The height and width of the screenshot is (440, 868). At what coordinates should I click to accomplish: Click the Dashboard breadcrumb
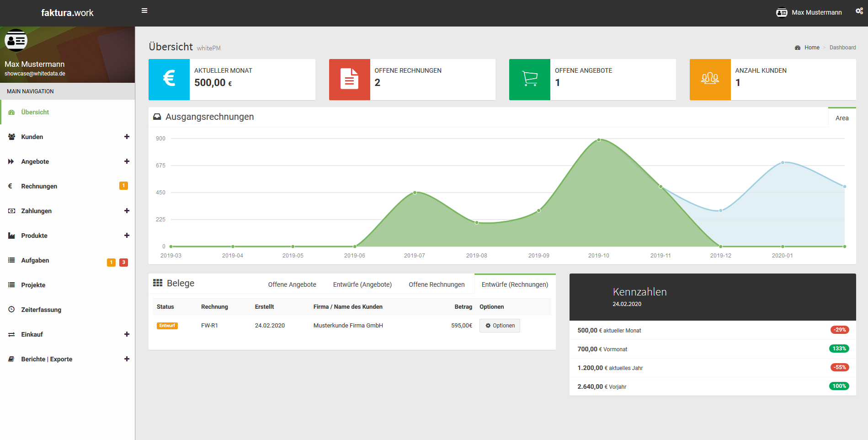coord(842,48)
